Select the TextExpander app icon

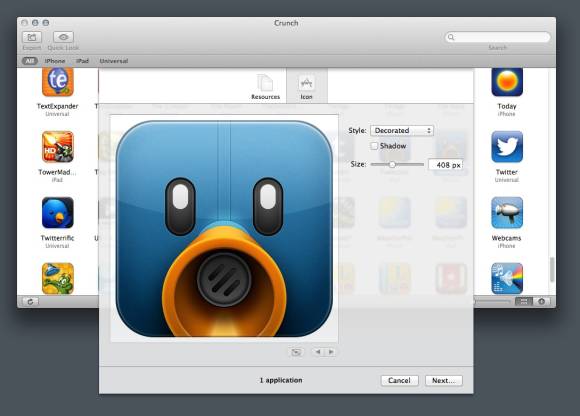(58, 81)
